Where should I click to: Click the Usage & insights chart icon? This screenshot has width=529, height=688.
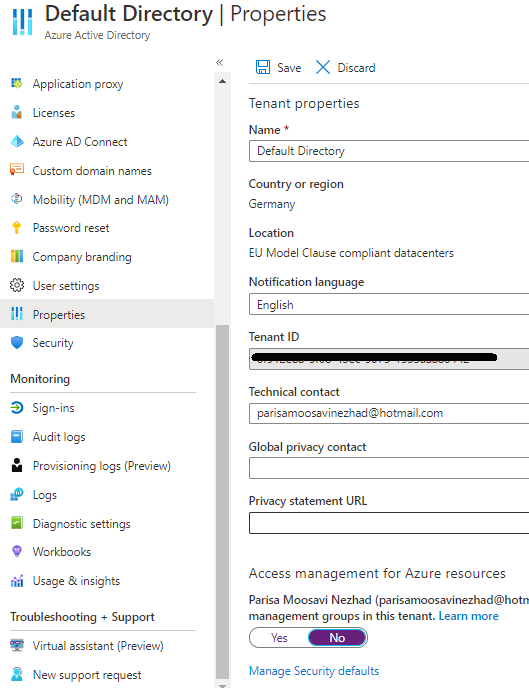click(x=17, y=581)
